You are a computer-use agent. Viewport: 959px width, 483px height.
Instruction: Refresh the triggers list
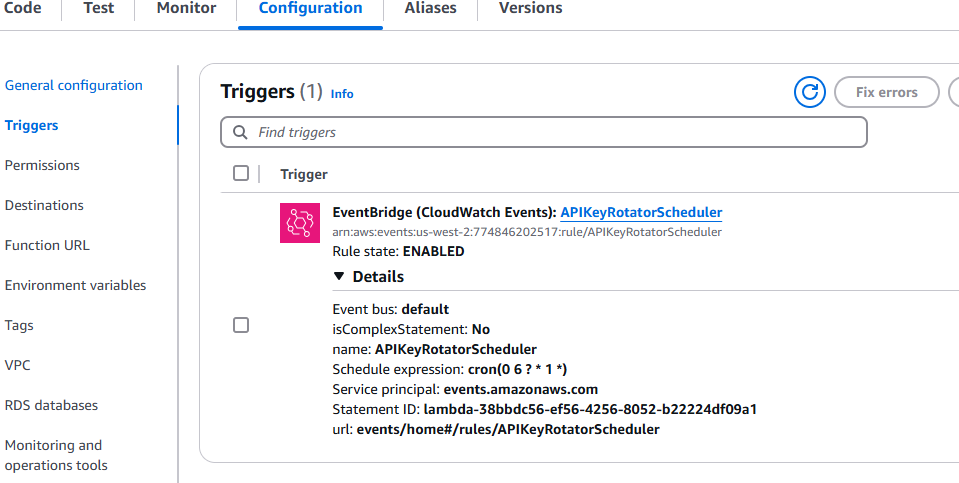(x=809, y=92)
